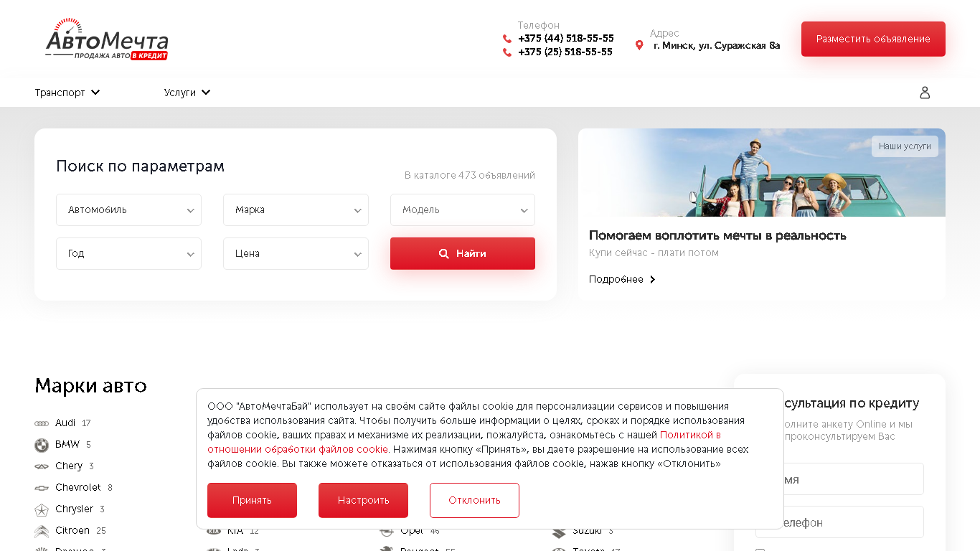This screenshot has width=980, height=551.
Task: Click the Suzuki brand logo icon
Action: click(x=559, y=532)
